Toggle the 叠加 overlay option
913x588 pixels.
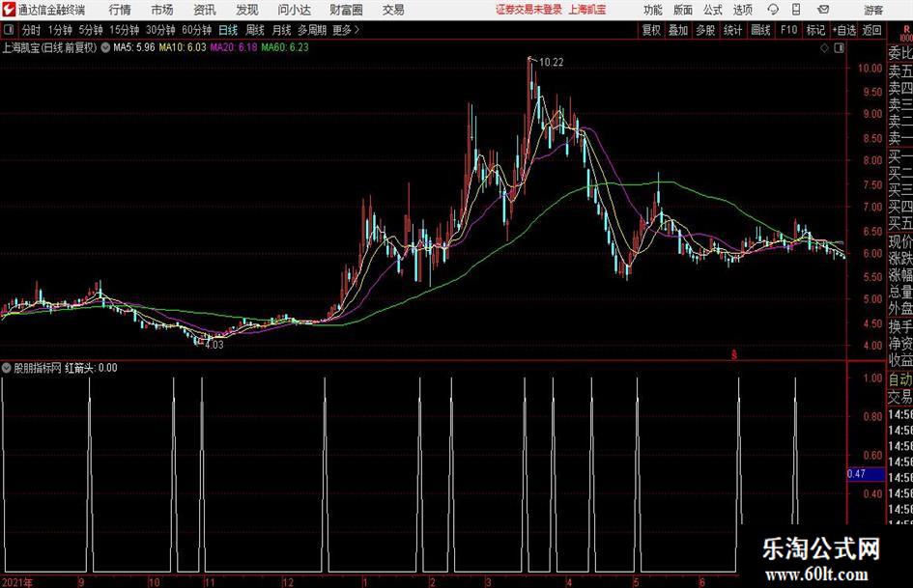tap(678, 30)
